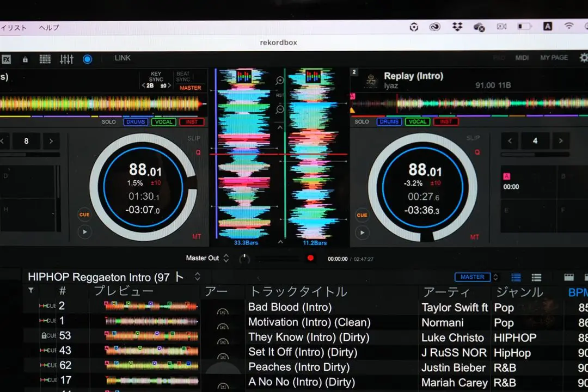
Task: Sort by プレビュー column header
Action: [124, 291]
